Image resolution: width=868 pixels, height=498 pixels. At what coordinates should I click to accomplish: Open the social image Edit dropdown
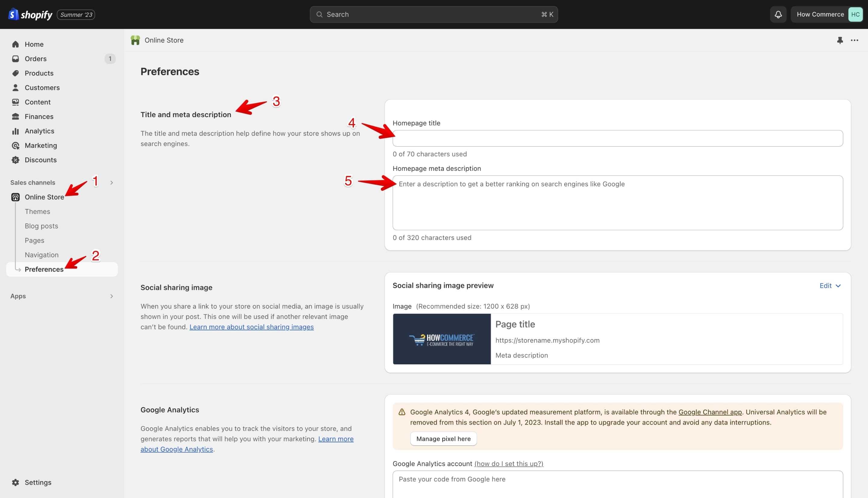[830, 286]
